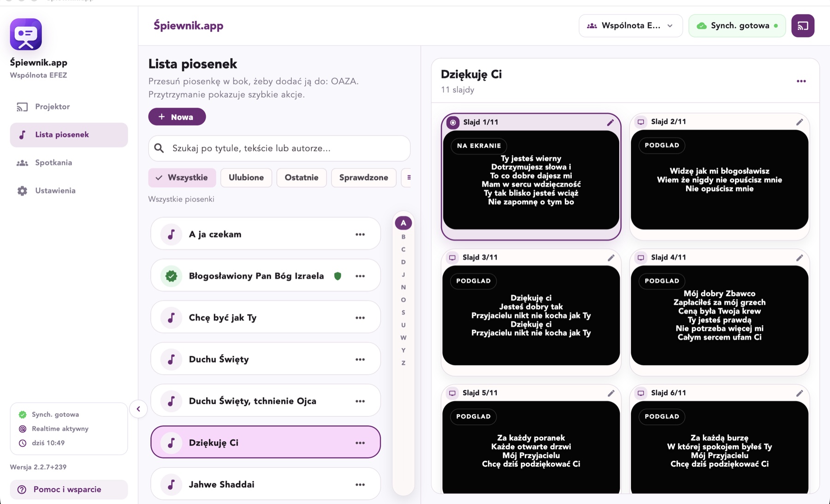Click the on-screen indicator icon of Slajd 1/11

pyautogui.click(x=453, y=122)
